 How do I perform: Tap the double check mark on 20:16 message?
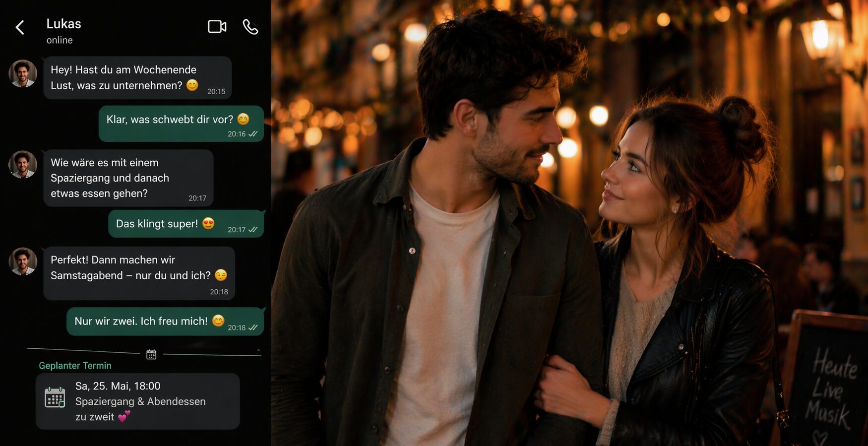(253, 134)
